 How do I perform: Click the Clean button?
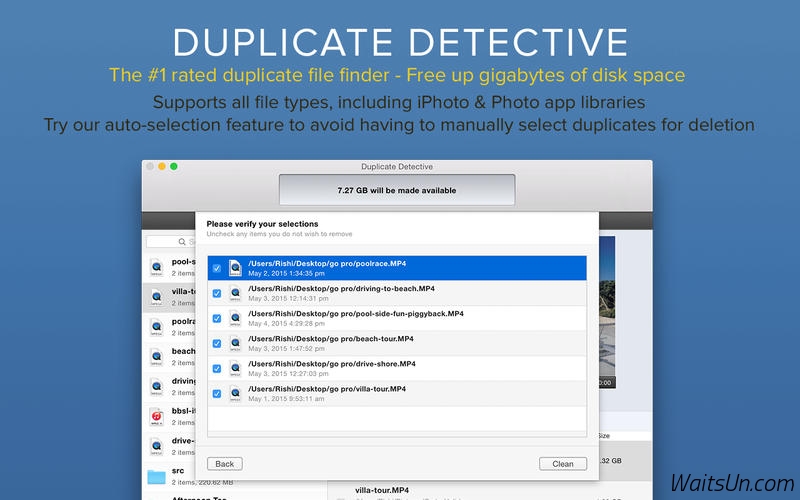pyautogui.click(x=563, y=464)
